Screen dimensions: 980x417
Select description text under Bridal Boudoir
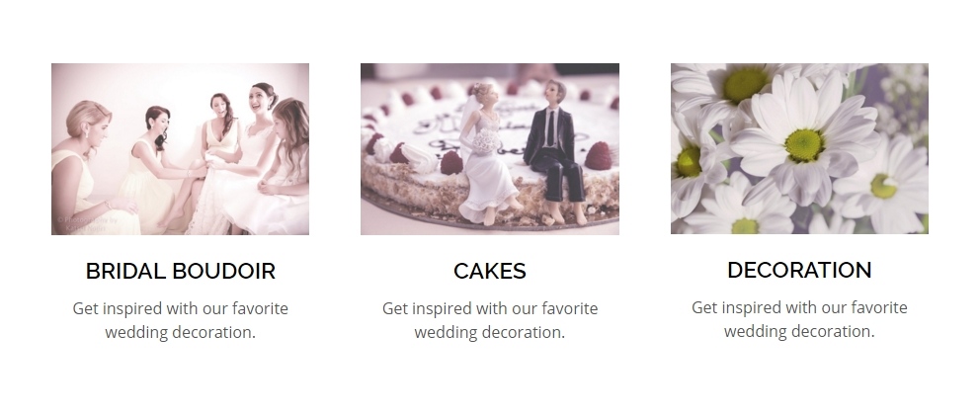[180, 320]
